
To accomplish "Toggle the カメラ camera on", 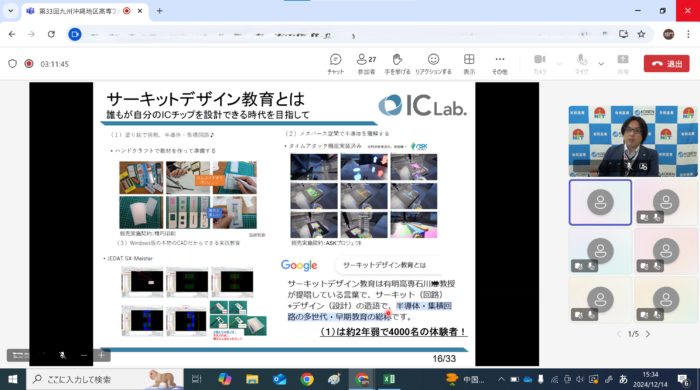I will coord(540,64).
